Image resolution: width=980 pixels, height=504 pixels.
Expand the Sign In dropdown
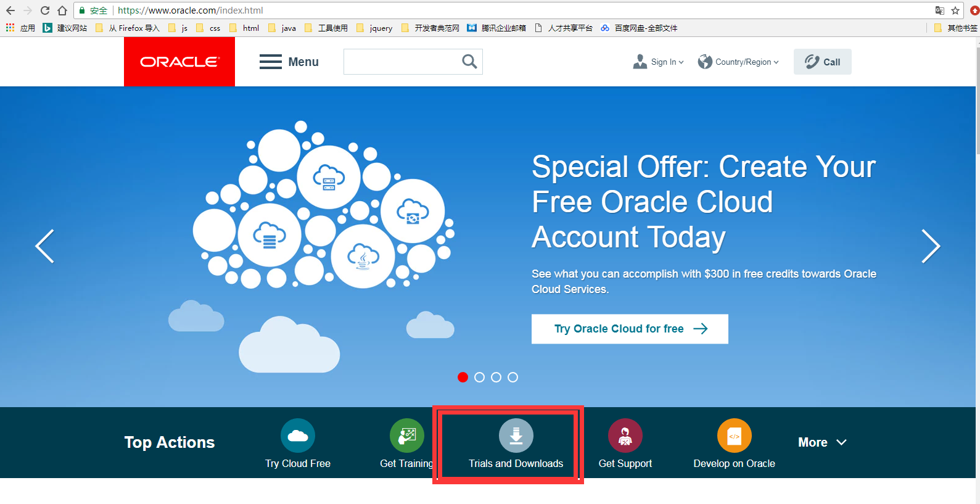[x=659, y=62]
